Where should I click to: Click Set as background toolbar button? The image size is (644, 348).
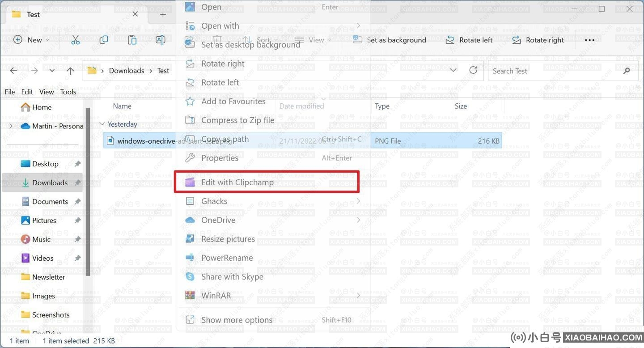click(x=390, y=40)
